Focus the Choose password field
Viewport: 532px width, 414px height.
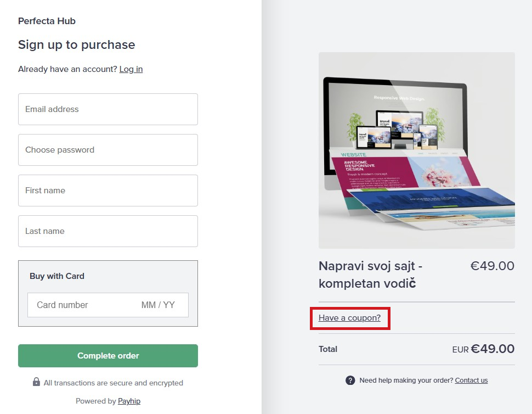[x=107, y=150]
